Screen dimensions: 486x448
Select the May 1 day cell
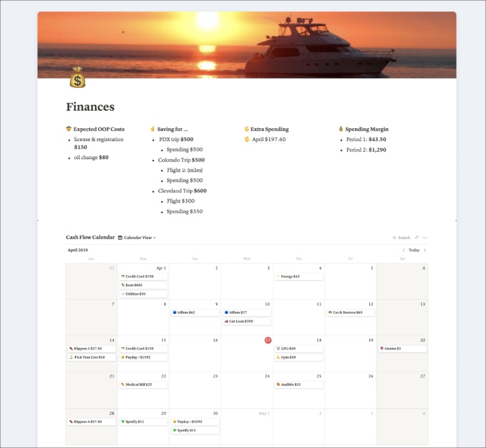[247, 426]
